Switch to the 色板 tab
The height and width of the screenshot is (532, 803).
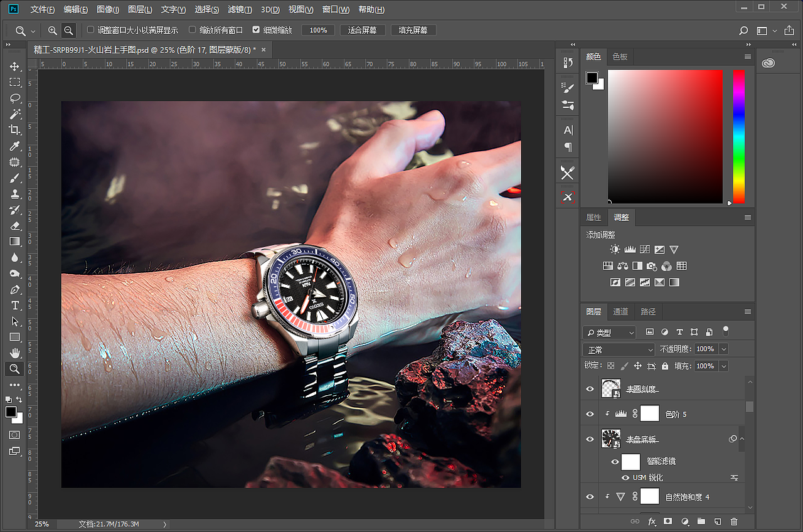tap(620, 57)
